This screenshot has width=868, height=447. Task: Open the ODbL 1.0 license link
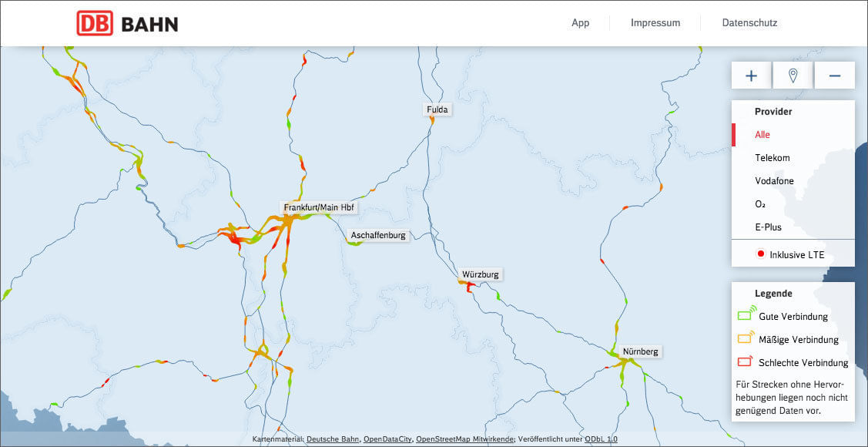click(x=601, y=439)
